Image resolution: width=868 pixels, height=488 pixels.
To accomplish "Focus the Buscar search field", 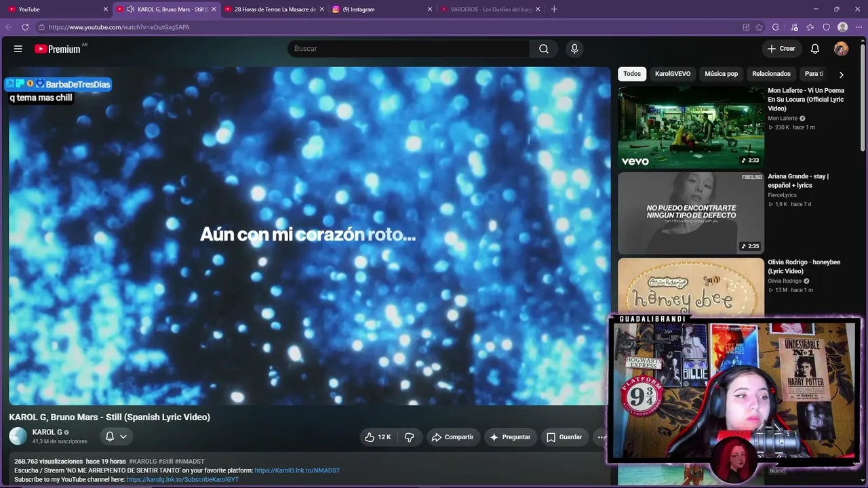I will coord(409,49).
